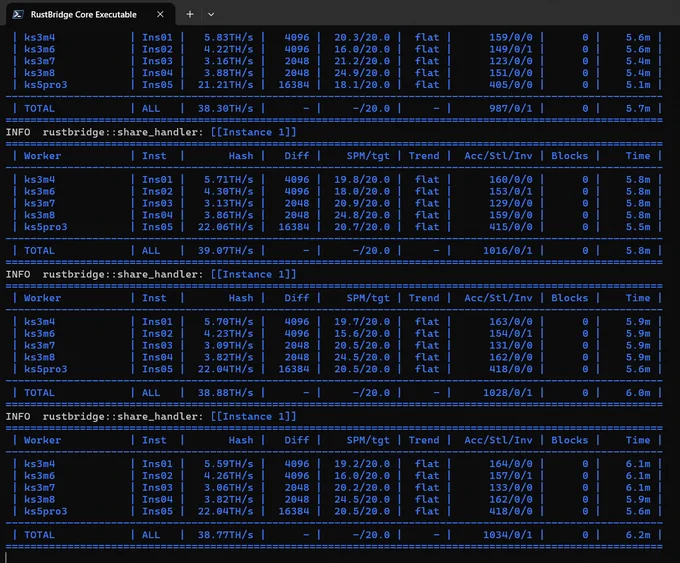680x563 pixels.
Task: Click the 20.7/20.0 SPM value
Action: tap(362, 227)
